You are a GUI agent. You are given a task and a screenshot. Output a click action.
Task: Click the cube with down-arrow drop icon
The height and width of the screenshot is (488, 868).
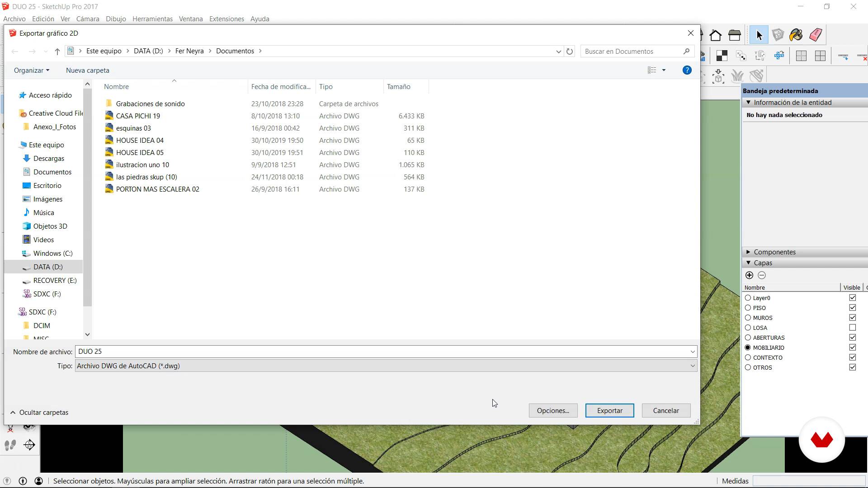coord(718,76)
